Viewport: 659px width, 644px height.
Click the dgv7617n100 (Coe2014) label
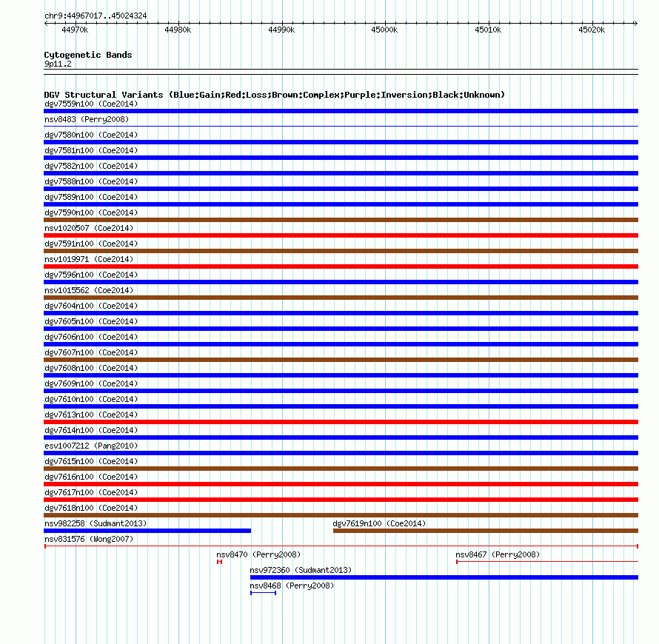91,492
